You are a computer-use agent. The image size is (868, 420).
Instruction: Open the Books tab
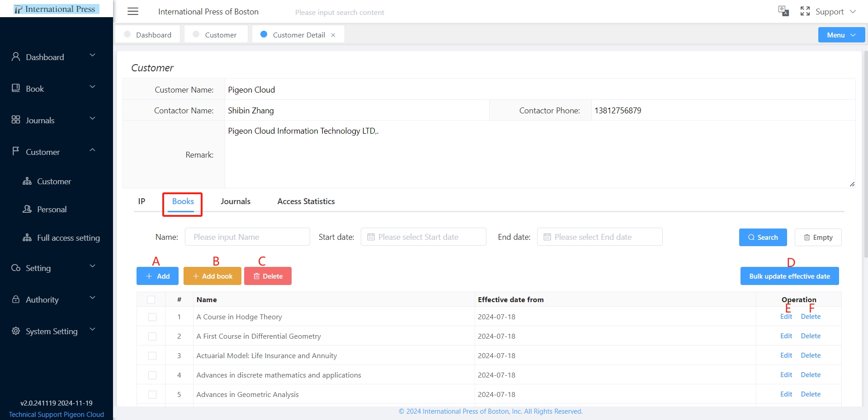183,201
